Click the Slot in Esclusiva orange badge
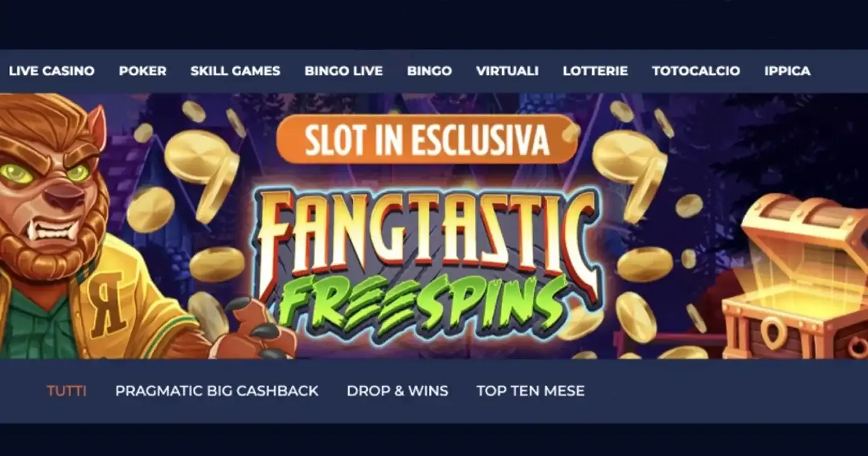The height and width of the screenshot is (456, 868). (x=427, y=139)
